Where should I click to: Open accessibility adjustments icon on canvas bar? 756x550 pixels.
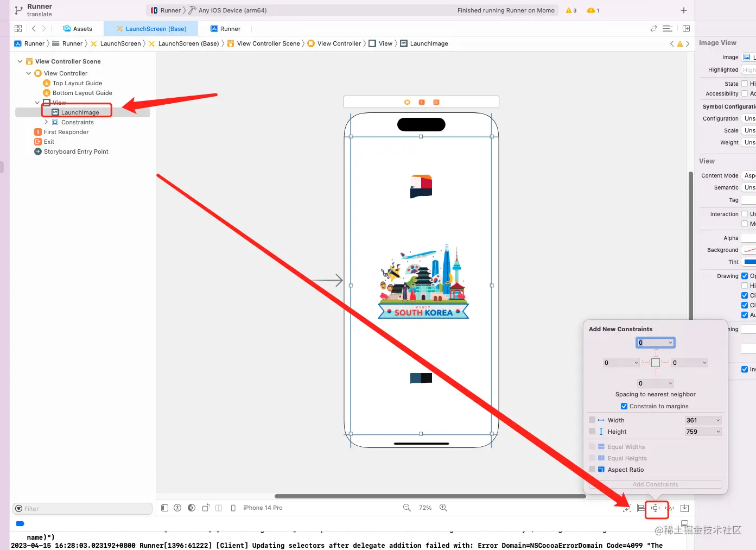[x=177, y=508]
